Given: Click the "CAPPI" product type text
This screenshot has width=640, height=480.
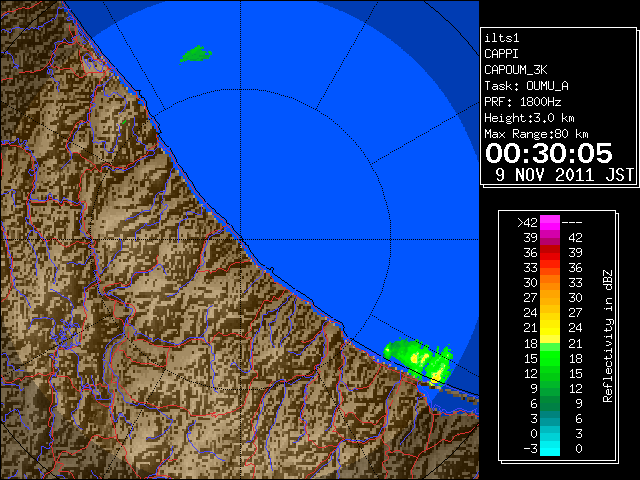Looking at the screenshot, I should point(501,54).
